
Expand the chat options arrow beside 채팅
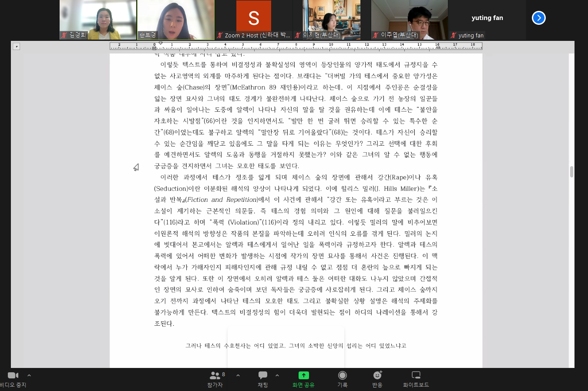[277, 375]
